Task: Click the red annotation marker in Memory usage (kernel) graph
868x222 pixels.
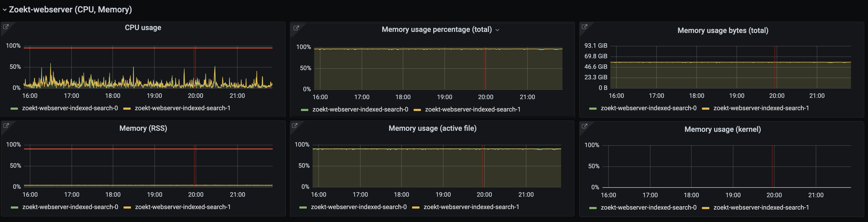Action: tap(772, 166)
